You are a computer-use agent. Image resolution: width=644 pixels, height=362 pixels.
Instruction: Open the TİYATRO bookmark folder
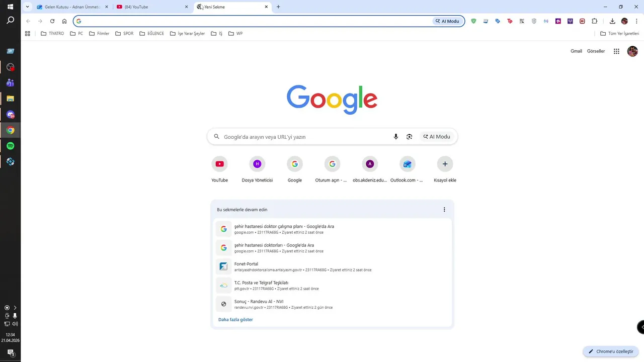[x=52, y=34]
